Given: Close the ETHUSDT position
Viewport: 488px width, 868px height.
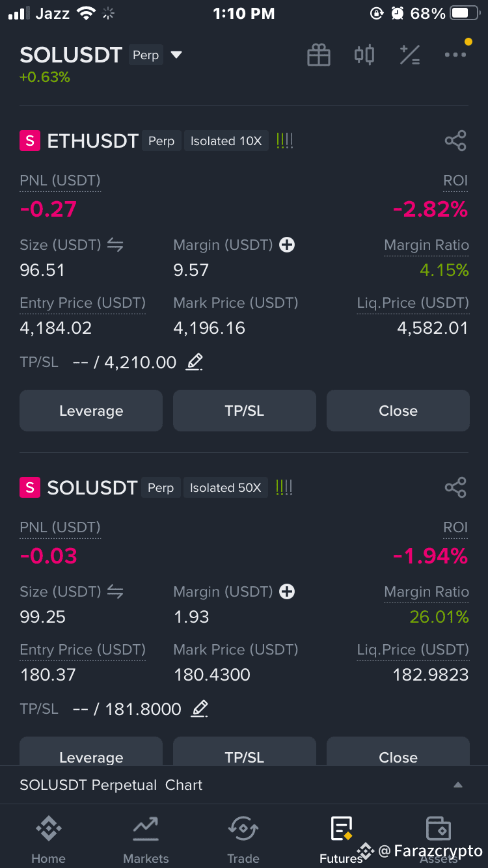Looking at the screenshot, I should coord(398,411).
